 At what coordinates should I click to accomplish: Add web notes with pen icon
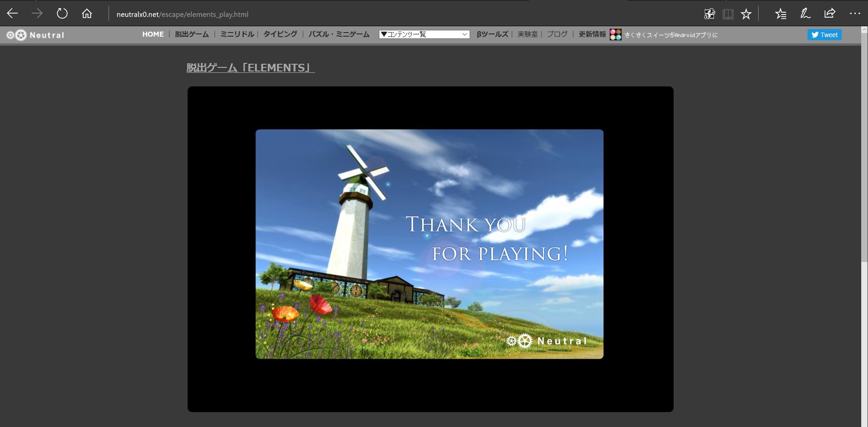805,14
